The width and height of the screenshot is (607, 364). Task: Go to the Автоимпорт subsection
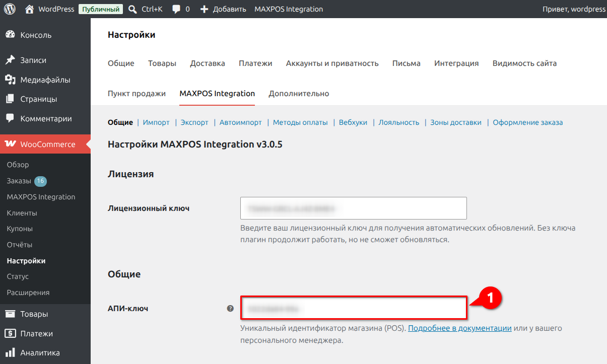(240, 122)
